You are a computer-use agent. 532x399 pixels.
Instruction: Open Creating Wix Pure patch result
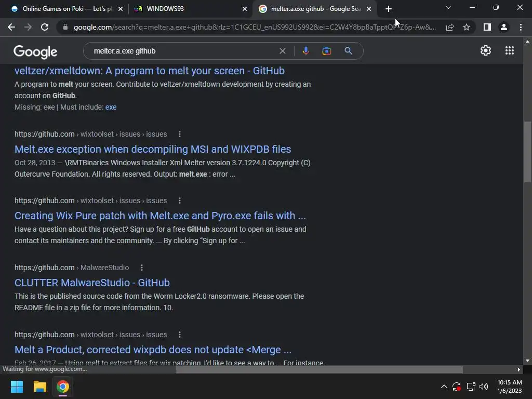[160, 216]
